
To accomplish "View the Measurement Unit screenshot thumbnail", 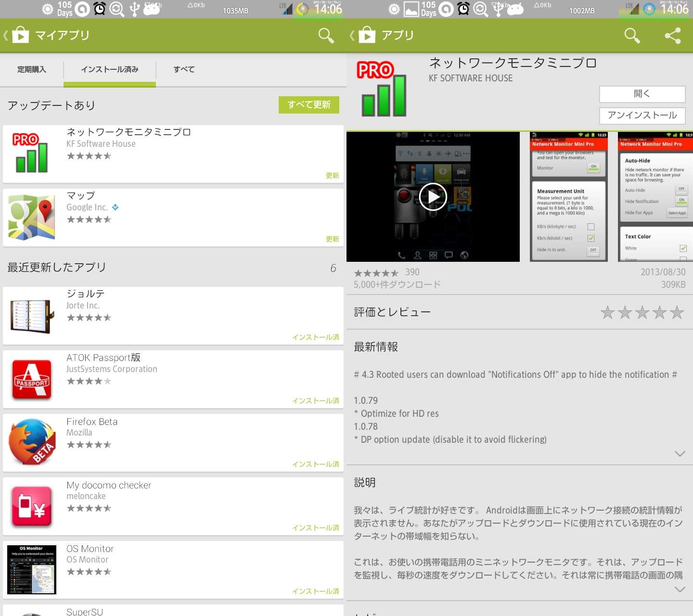I will pyautogui.click(x=569, y=197).
